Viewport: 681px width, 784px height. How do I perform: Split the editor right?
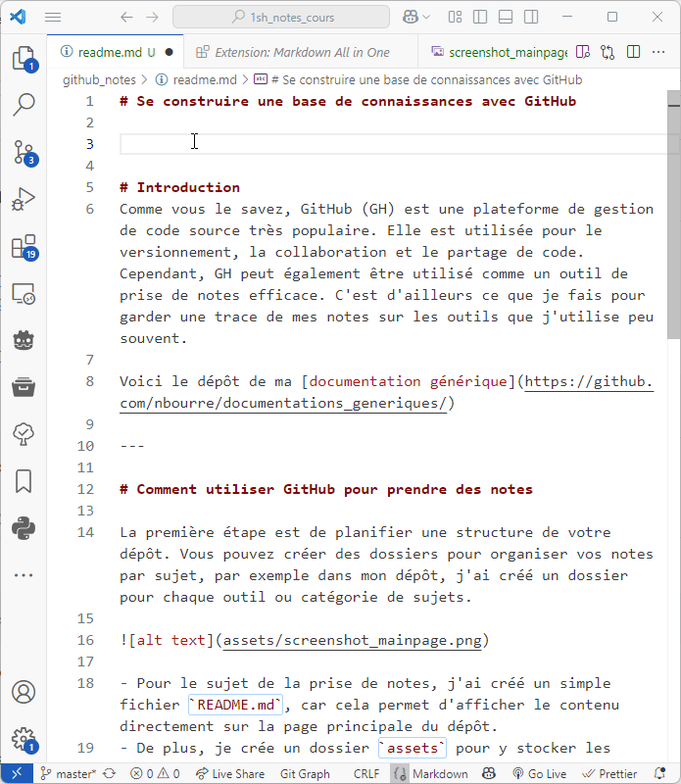point(634,52)
